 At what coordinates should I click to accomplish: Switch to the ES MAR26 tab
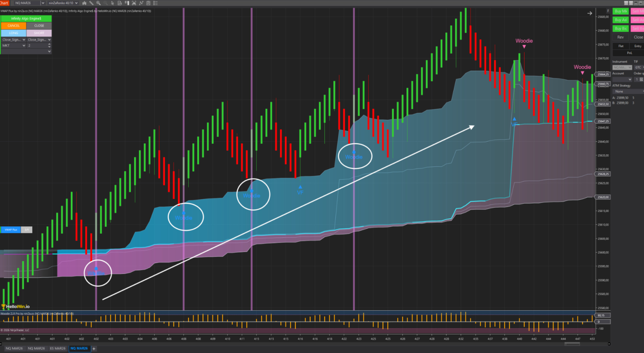click(x=58, y=349)
